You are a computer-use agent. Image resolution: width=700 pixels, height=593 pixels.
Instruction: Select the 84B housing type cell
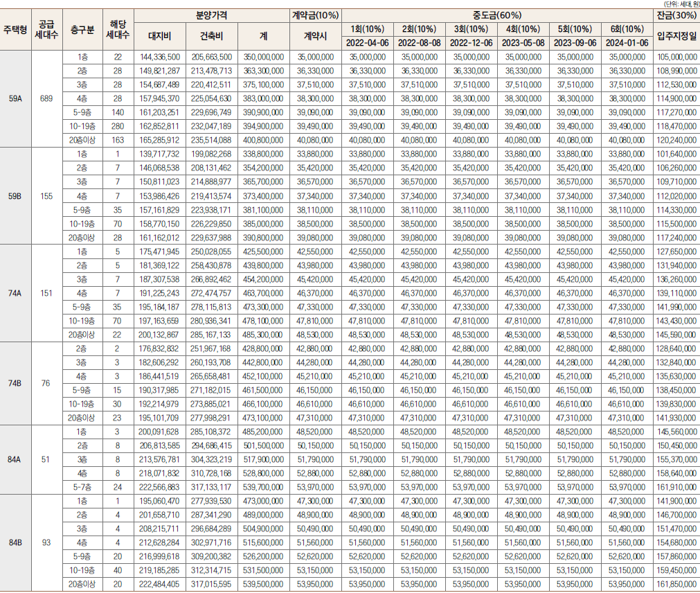[15, 542]
